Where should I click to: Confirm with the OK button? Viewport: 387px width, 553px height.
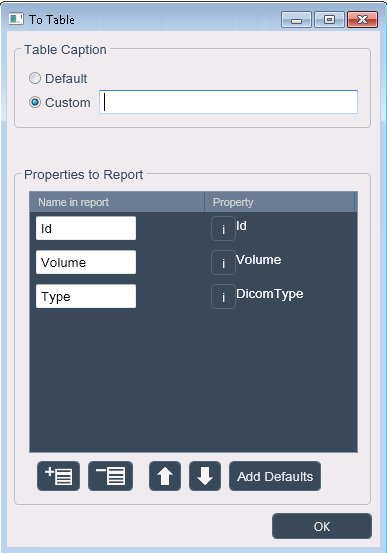(322, 526)
